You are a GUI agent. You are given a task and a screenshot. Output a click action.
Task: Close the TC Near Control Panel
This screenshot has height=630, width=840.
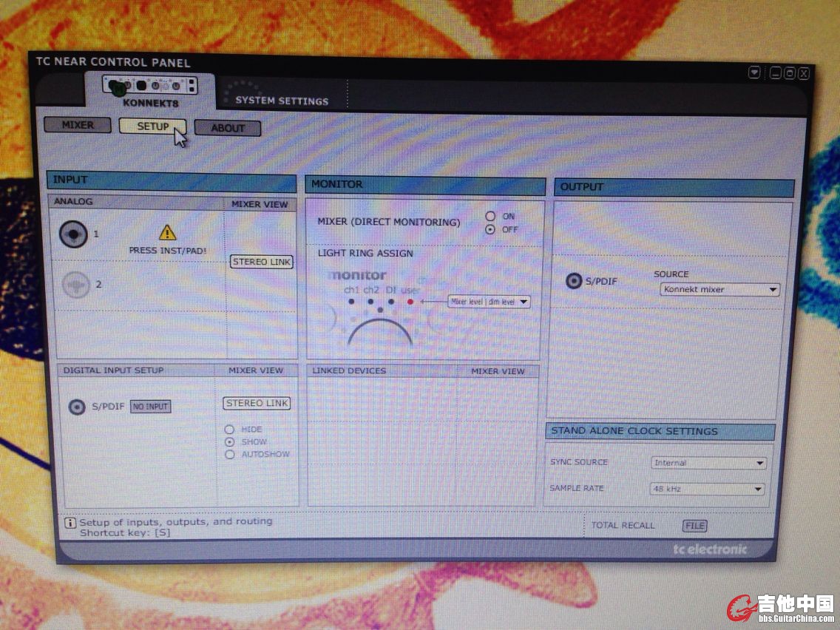point(804,74)
